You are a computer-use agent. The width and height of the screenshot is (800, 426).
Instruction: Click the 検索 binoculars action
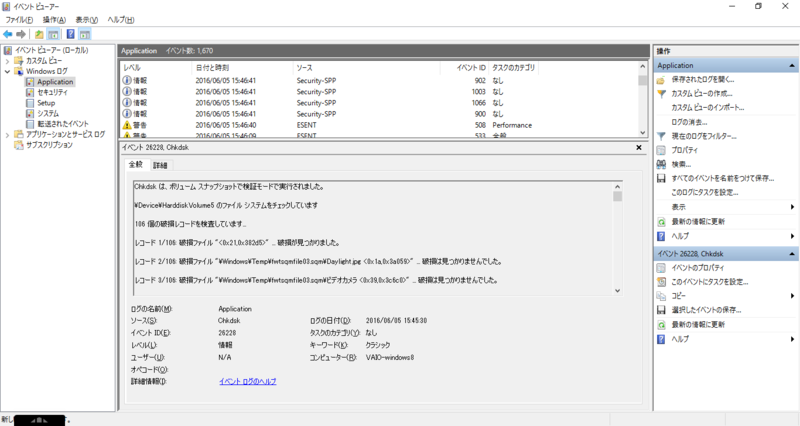click(681, 165)
